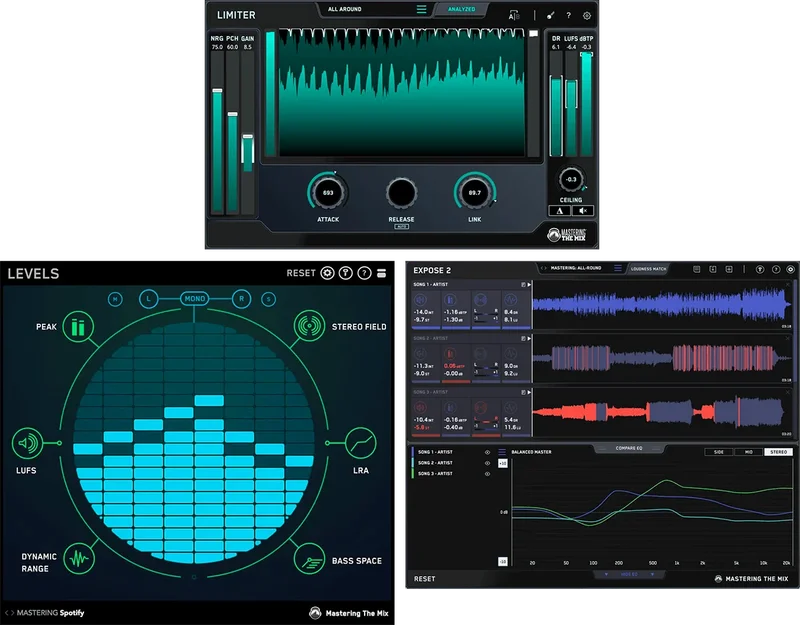Click Limiter GAIN slider handle
Screen dimensions: 800x625
pos(248,137)
